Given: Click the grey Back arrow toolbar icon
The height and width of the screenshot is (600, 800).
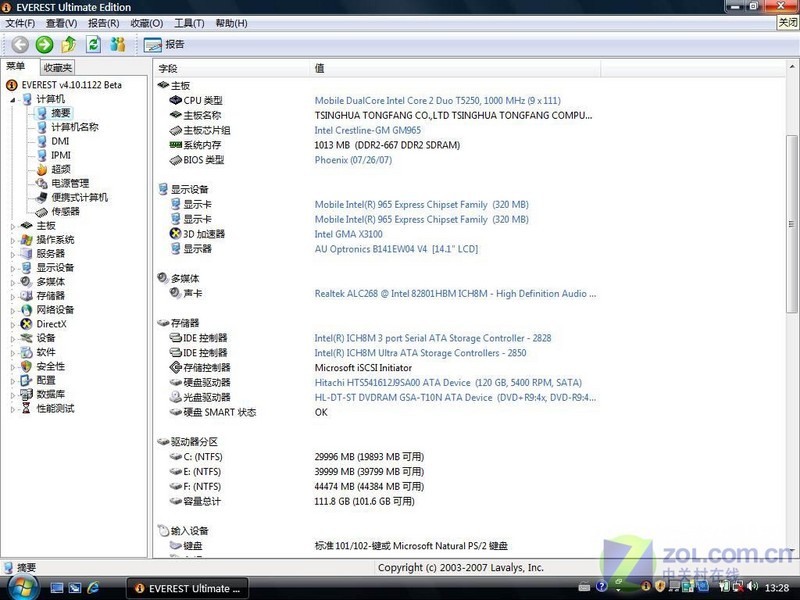Looking at the screenshot, I should point(20,44).
